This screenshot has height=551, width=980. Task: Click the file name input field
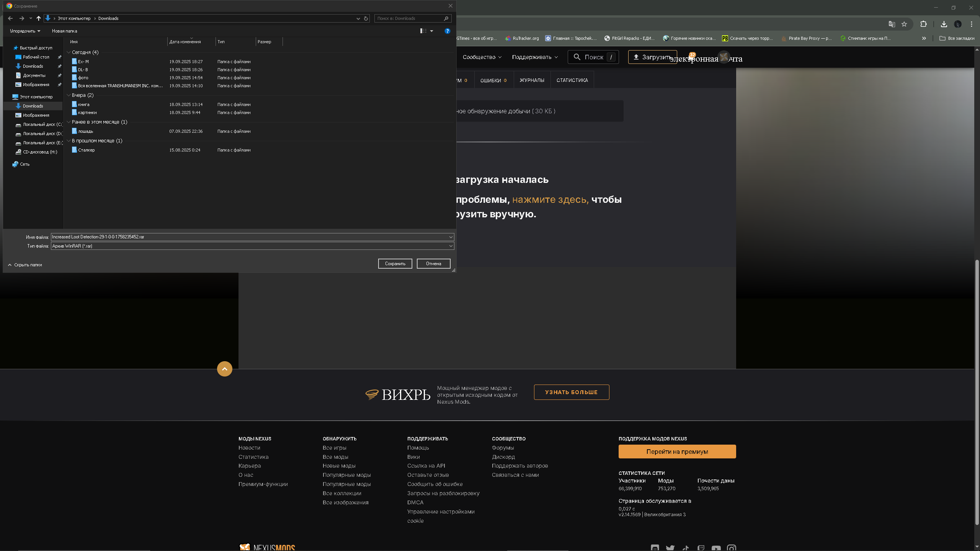pyautogui.click(x=249, y=237)
